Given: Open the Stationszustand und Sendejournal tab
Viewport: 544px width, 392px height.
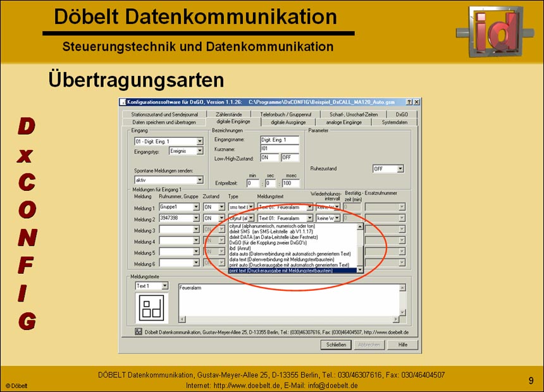Looking at the screenshot, I should 164,114.
